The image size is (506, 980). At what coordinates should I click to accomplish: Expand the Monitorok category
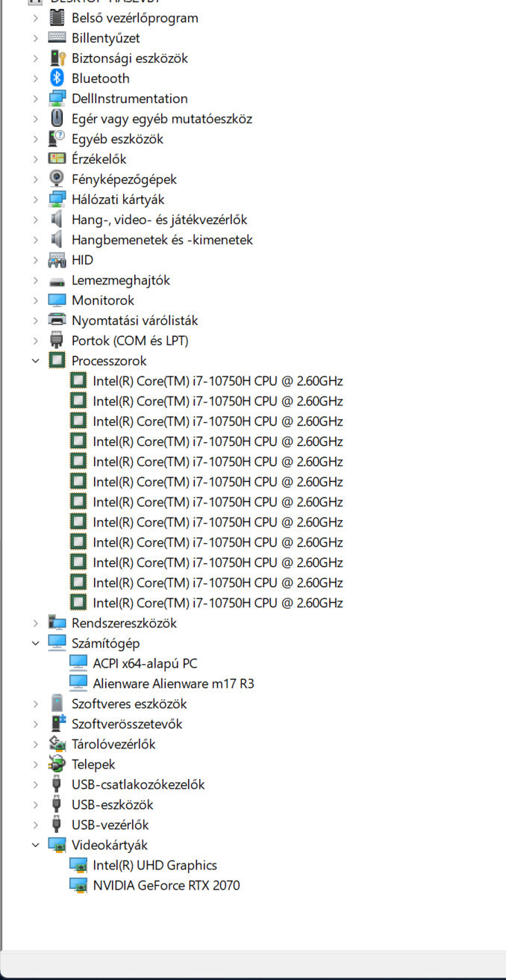click(35, 300)
